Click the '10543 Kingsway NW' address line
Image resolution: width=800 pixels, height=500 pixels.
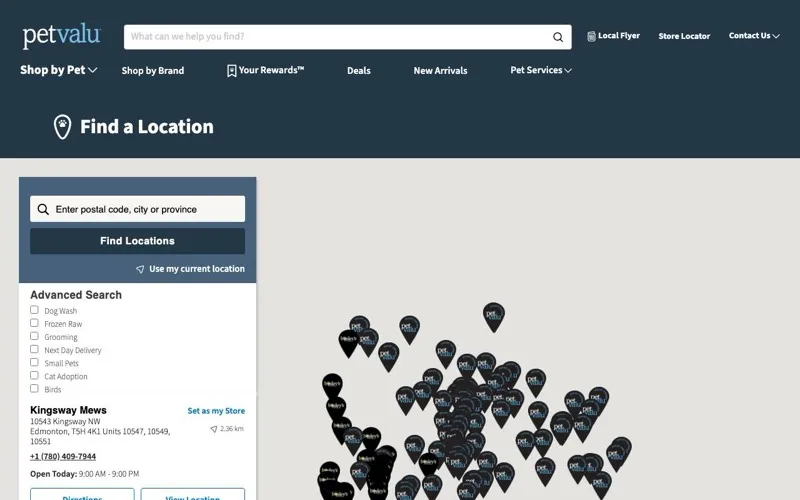point(65,421)
